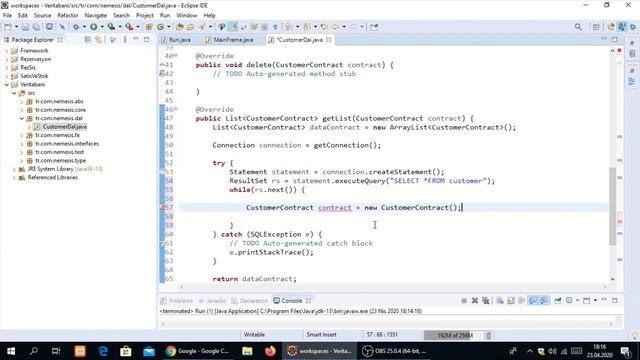640x360 pixels.
Task: Click the search magnifier near the perspective bar
Action: click(x=578, y=27)
